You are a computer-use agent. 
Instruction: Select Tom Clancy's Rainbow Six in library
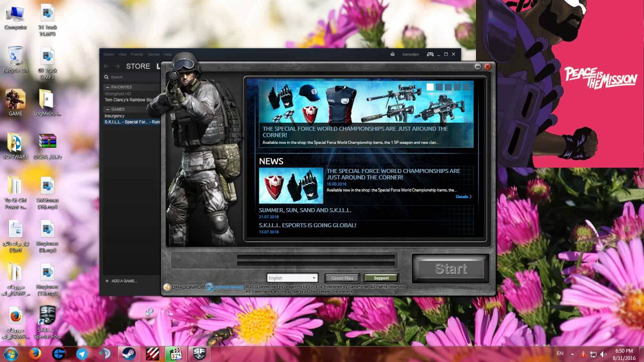pyautogui.click(x=128, y=100)
